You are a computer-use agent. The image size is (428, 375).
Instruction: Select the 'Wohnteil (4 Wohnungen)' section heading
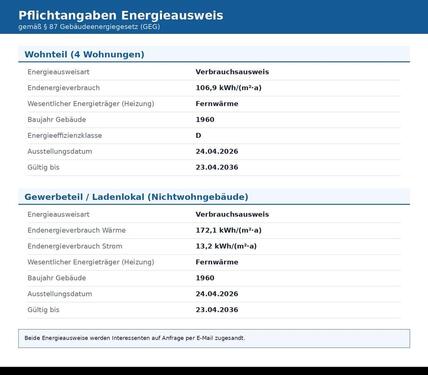click(84, 54)
